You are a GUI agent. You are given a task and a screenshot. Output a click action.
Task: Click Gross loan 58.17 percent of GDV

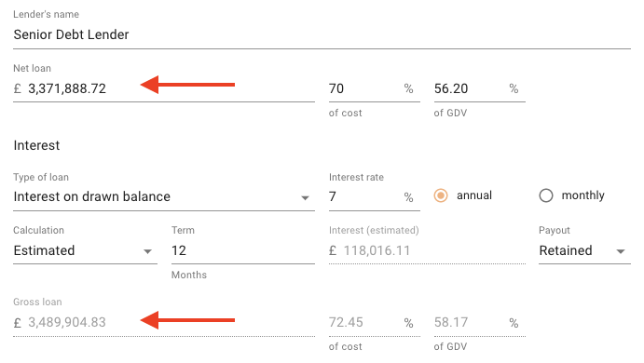tap(479, 322)
